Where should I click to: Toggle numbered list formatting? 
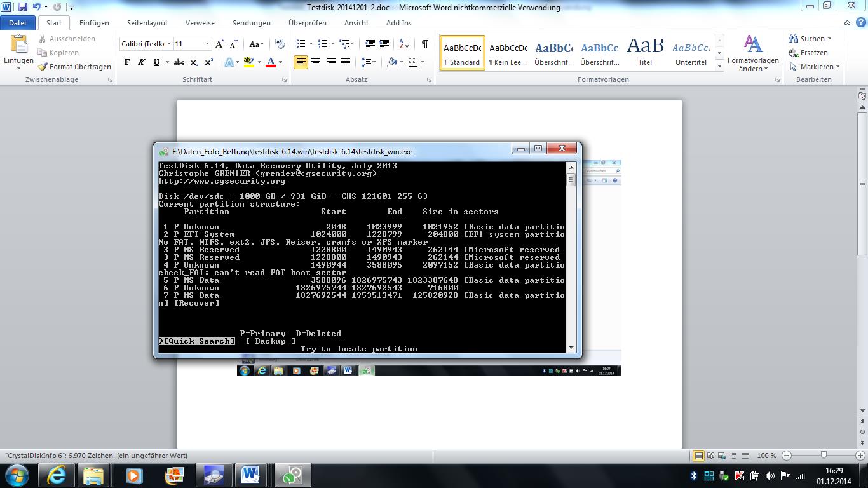tap(322, 44)
